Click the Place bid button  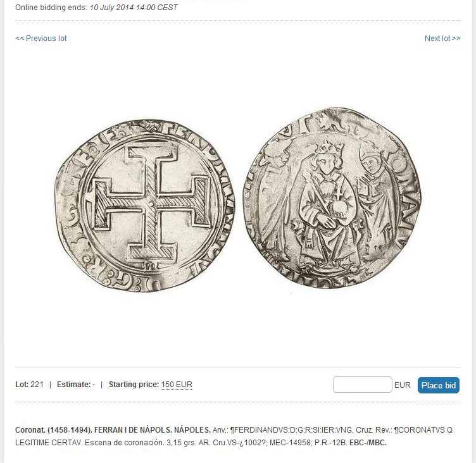click(x=439, y=385)
